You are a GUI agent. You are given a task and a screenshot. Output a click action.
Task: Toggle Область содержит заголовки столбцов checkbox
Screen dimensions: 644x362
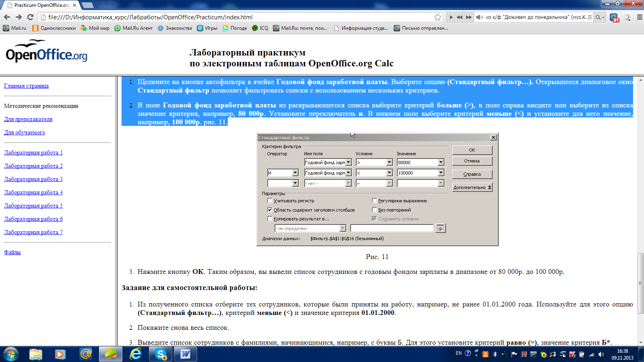(270, 210)
